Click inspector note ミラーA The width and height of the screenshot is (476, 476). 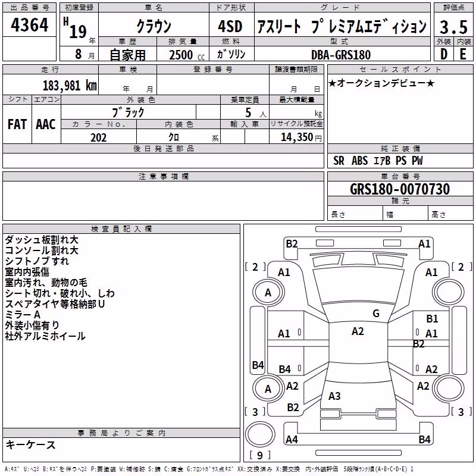pyautogui.click(x=23, y=315)
